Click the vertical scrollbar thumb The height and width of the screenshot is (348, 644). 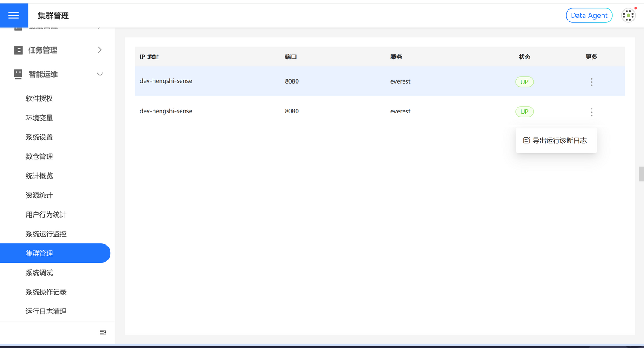click(641, 174)
